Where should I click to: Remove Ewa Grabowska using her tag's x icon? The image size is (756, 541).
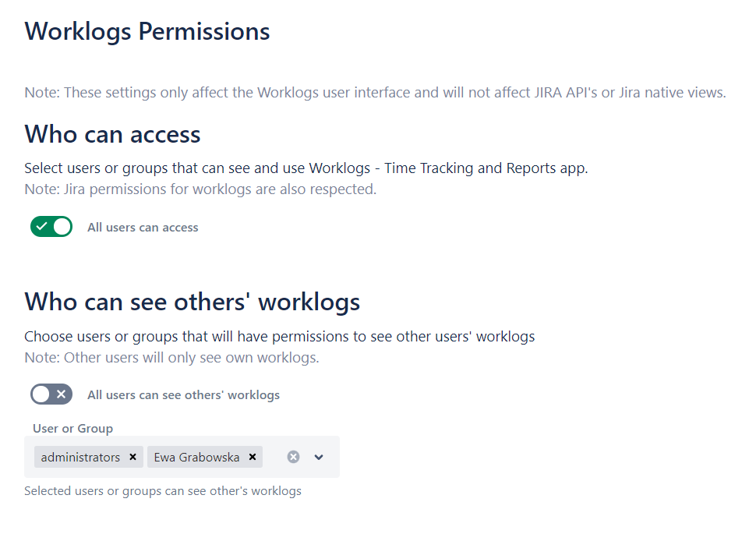tap(252, 457)
